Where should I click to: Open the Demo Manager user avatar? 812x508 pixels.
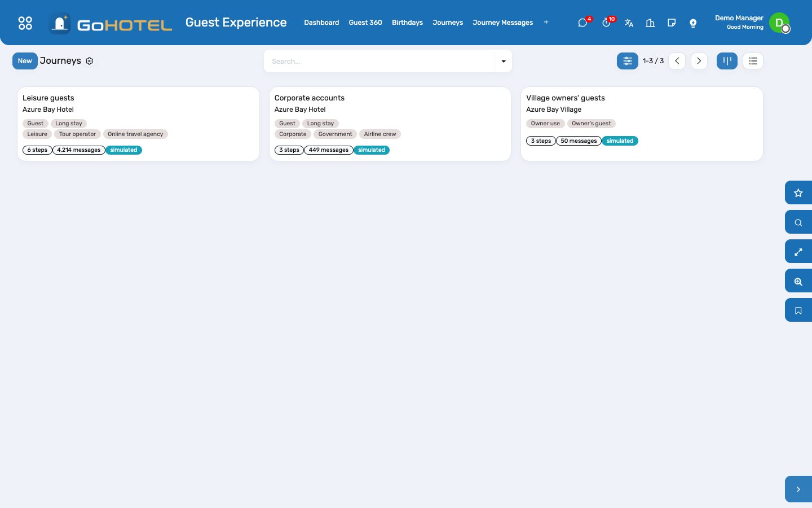pos(779,23)
